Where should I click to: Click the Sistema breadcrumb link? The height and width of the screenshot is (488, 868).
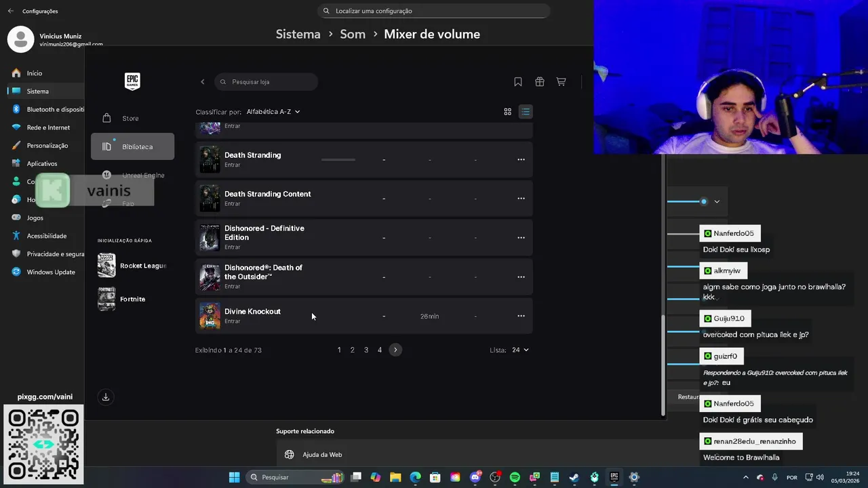(298, 34)
